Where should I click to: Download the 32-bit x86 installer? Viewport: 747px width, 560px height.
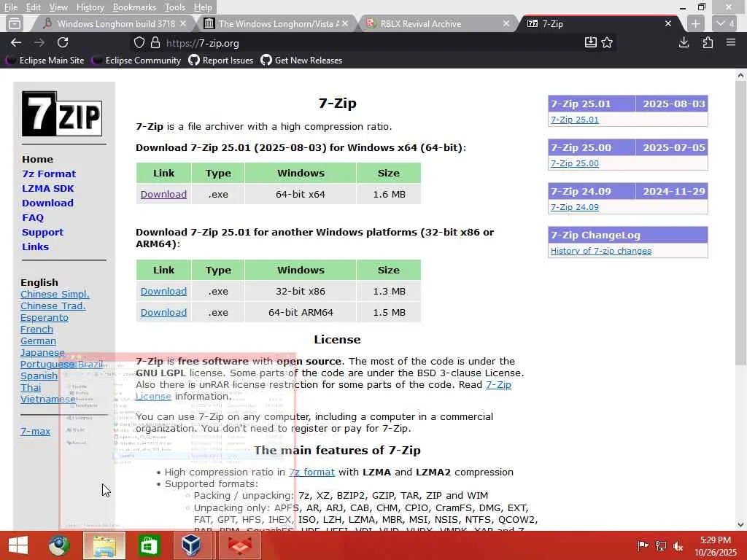[x=163, y=292]
